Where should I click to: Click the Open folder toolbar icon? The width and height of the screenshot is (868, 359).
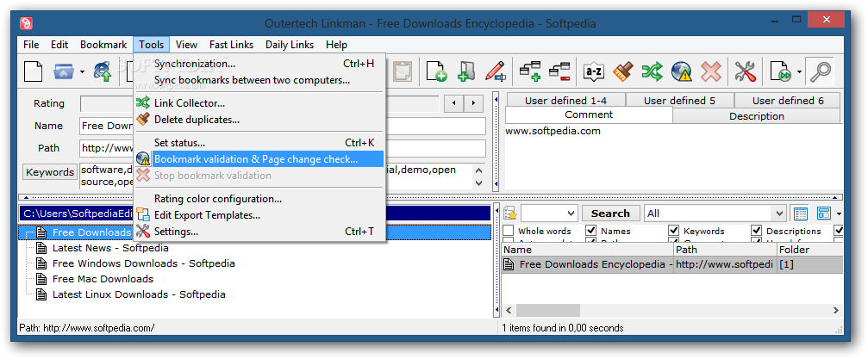64,71
